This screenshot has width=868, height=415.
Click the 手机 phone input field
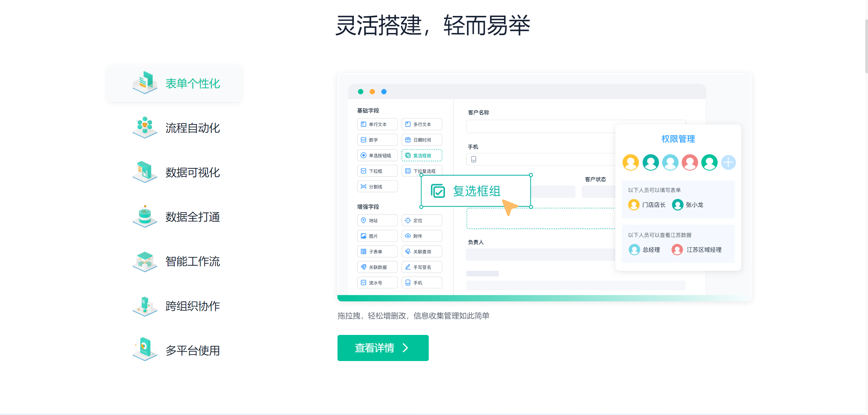(x=541, y=159)
